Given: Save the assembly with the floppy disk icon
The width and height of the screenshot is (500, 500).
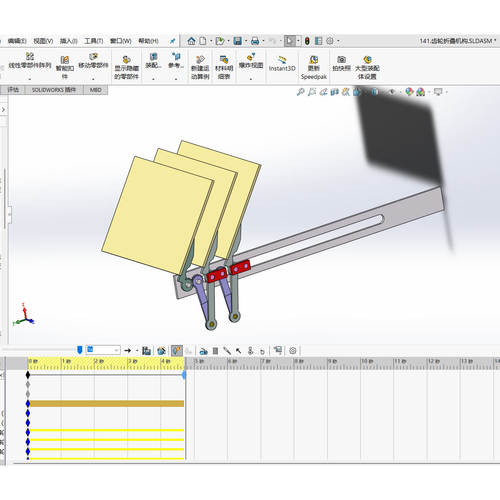Looking at the screenshot, I should (x=238, y=41).
